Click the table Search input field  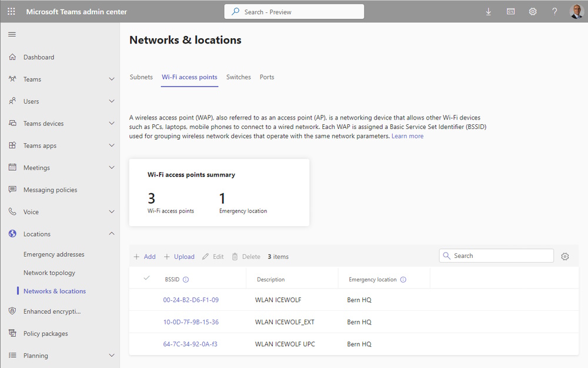(496, 256)
